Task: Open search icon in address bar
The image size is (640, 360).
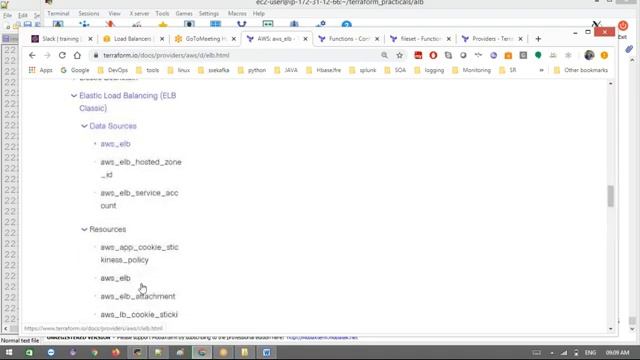Action: point(384,55)
